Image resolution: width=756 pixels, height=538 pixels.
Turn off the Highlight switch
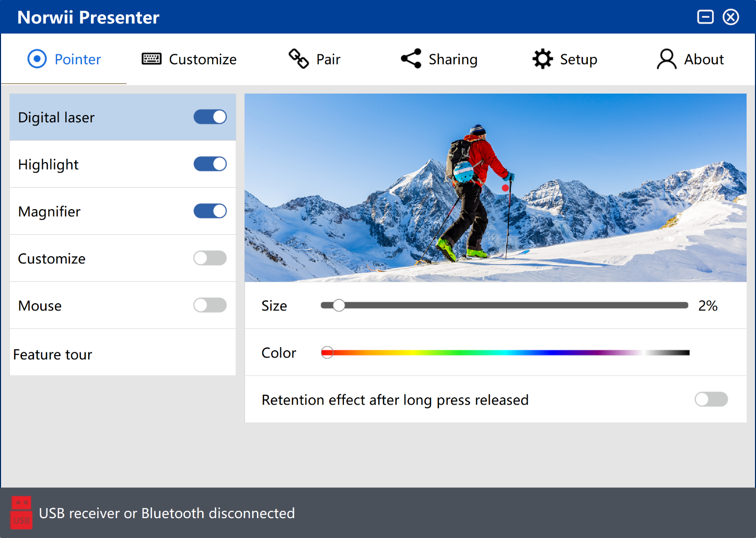210,164
